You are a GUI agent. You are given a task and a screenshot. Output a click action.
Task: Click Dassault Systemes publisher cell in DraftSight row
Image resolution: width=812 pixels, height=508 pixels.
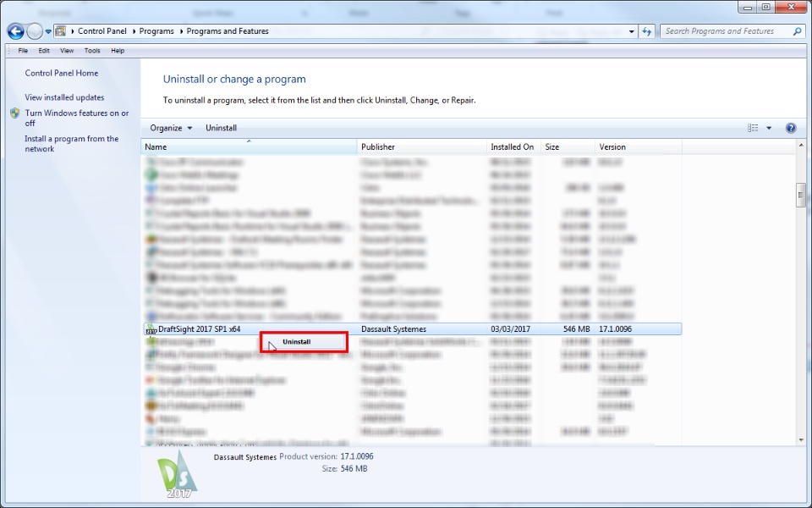pos(393,329)
